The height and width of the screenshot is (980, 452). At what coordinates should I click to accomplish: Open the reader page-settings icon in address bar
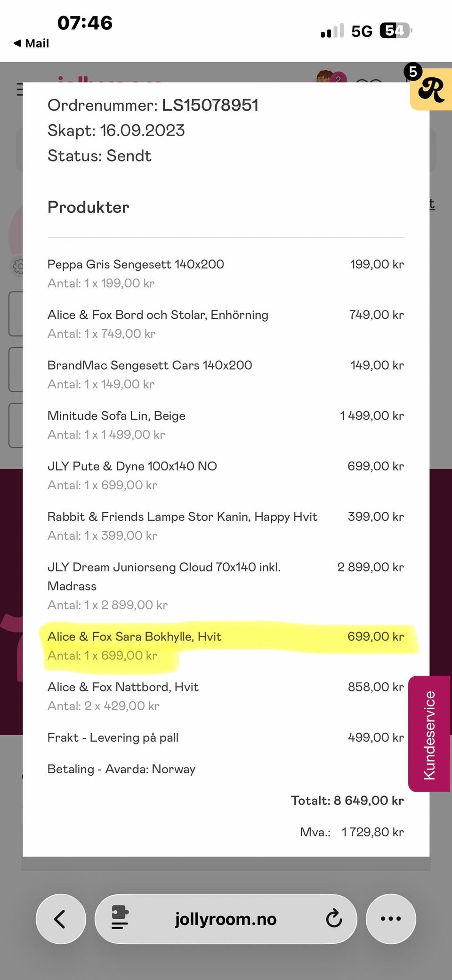[x=120, y=917]
